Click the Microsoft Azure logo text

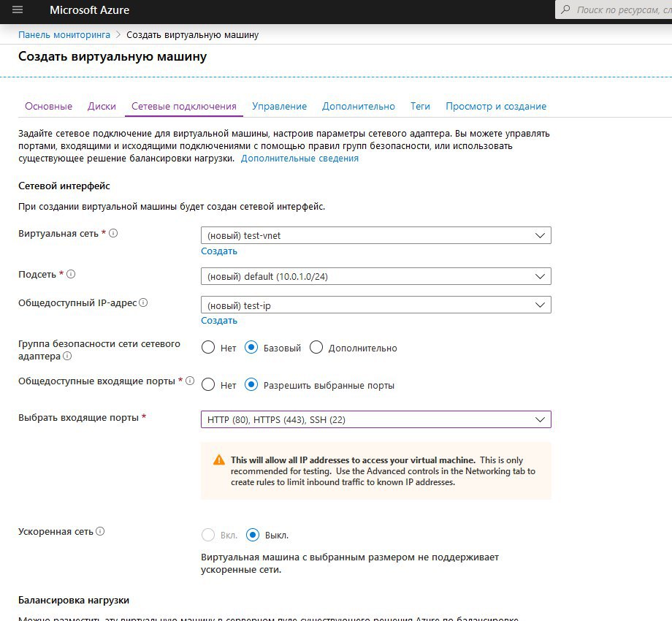coord(89,9)
